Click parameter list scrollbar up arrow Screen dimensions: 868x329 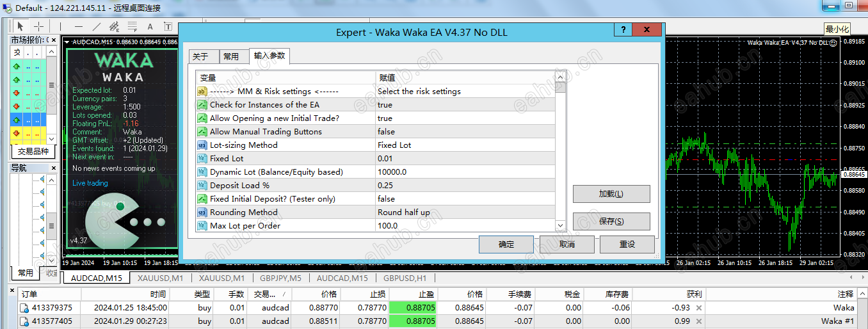561,77
